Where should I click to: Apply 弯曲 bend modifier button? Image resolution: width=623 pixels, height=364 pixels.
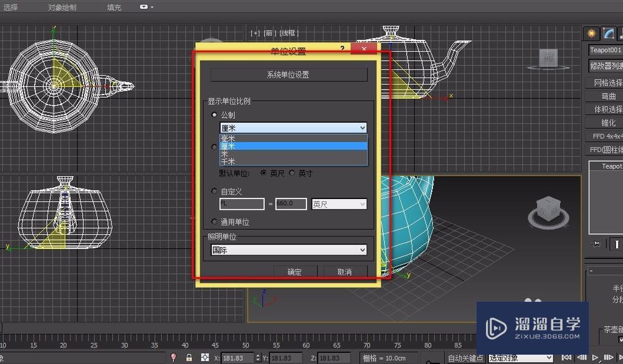coord(605,96)
